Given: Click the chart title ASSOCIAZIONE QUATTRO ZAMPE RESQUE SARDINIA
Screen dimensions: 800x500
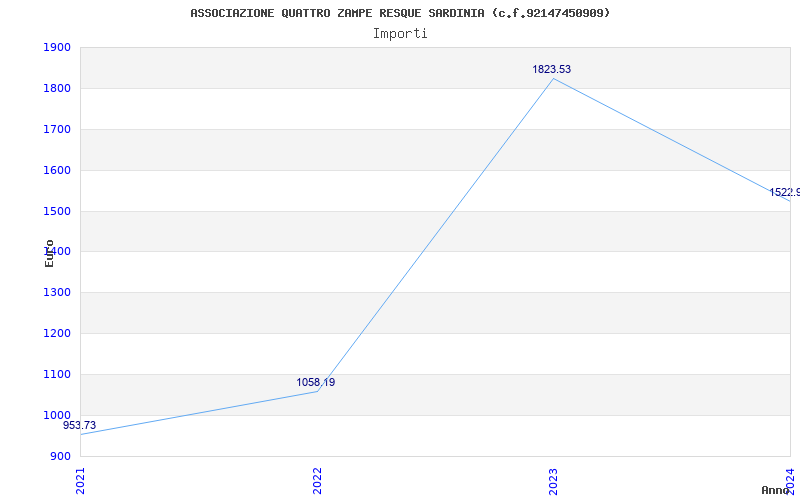Looking at the screenshot, I should point(400,13).
